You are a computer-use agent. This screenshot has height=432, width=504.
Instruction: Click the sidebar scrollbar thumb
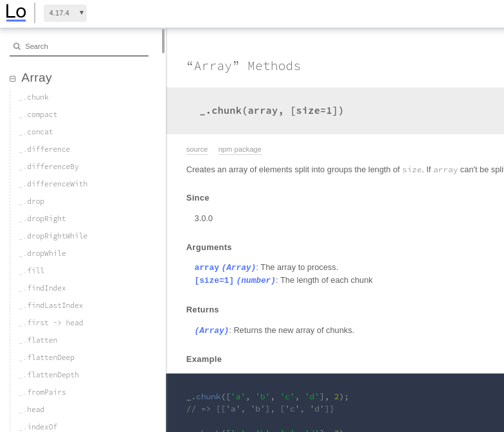(x=163, y=41)
